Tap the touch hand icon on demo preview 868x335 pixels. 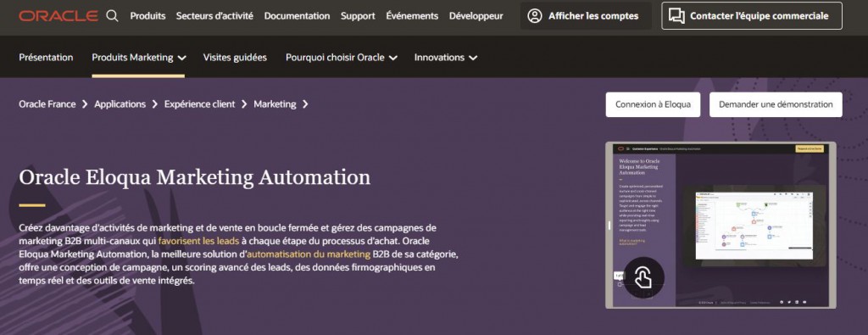pyautogui.click(x=643, y=277)
